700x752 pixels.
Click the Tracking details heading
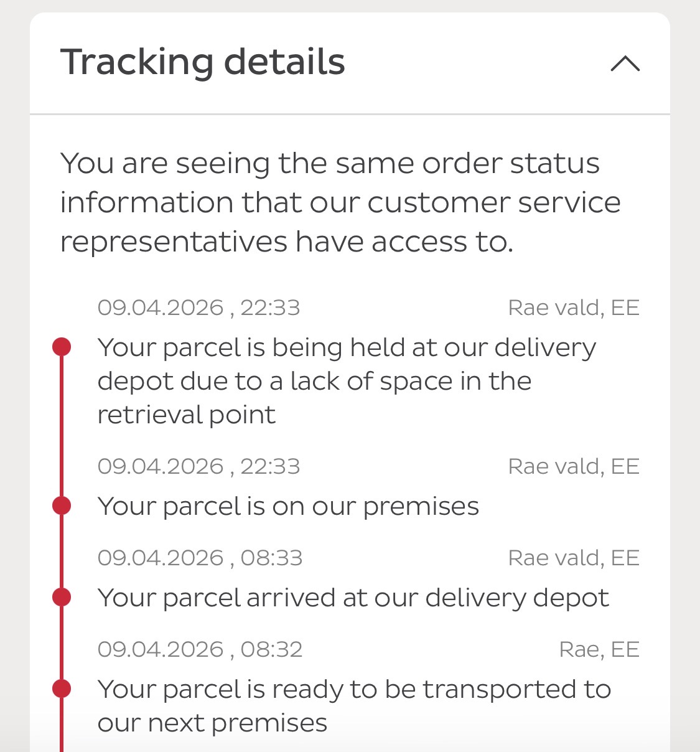click(x=203, y=62)
